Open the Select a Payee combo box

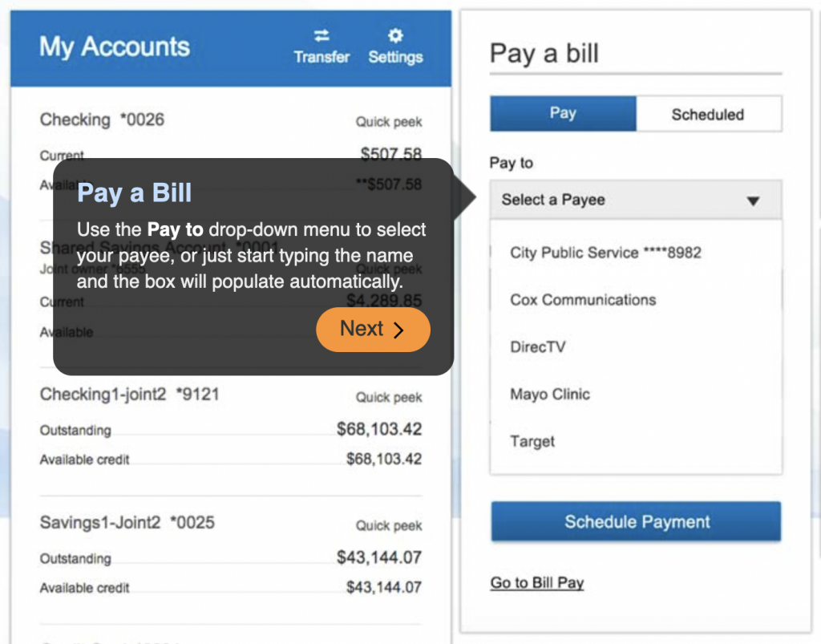coord(636,200)
